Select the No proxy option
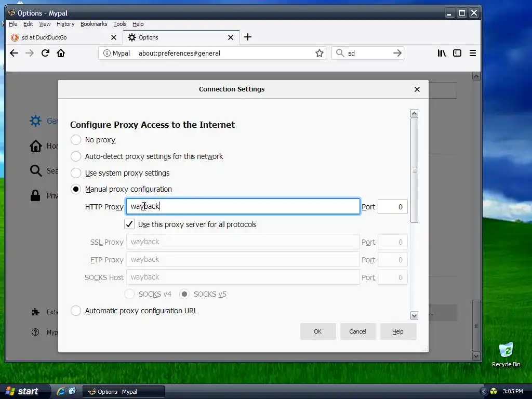 (76, 139)
